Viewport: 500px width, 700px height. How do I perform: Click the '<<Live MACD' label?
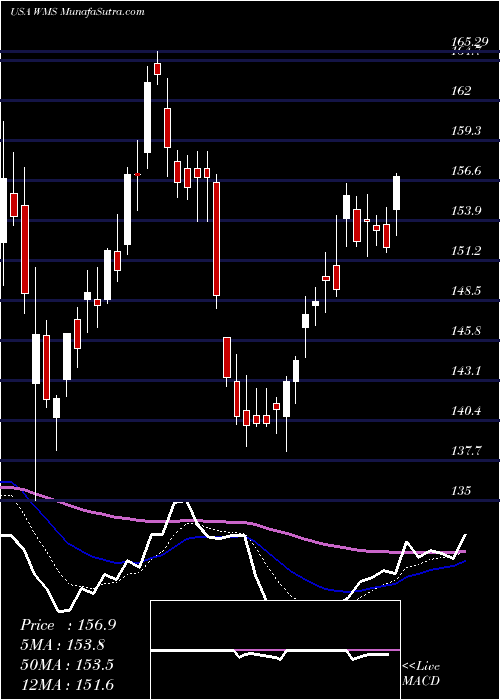[x=421, y=673]
